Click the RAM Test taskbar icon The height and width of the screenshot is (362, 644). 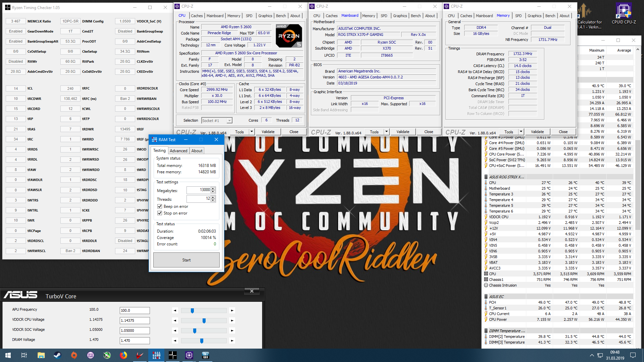click(x=156, y=355)
